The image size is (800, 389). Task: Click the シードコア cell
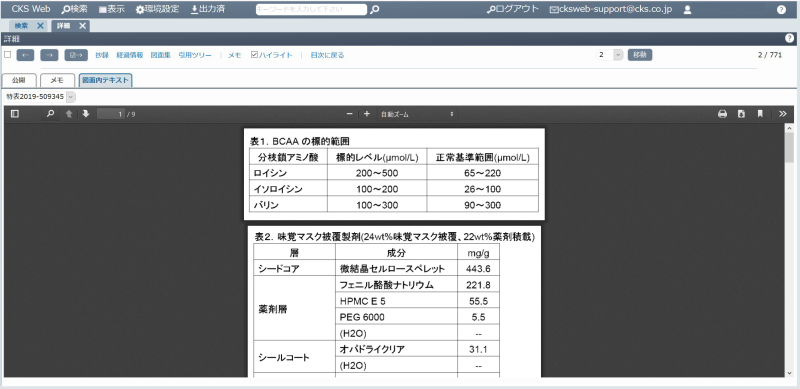(294, 268)
